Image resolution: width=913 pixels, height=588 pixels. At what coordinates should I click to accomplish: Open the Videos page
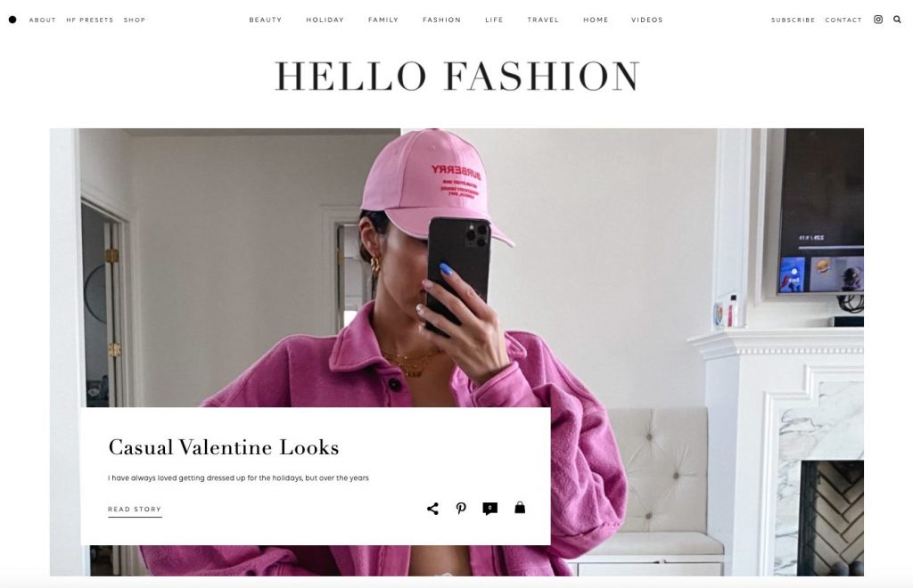click(647, 20)
